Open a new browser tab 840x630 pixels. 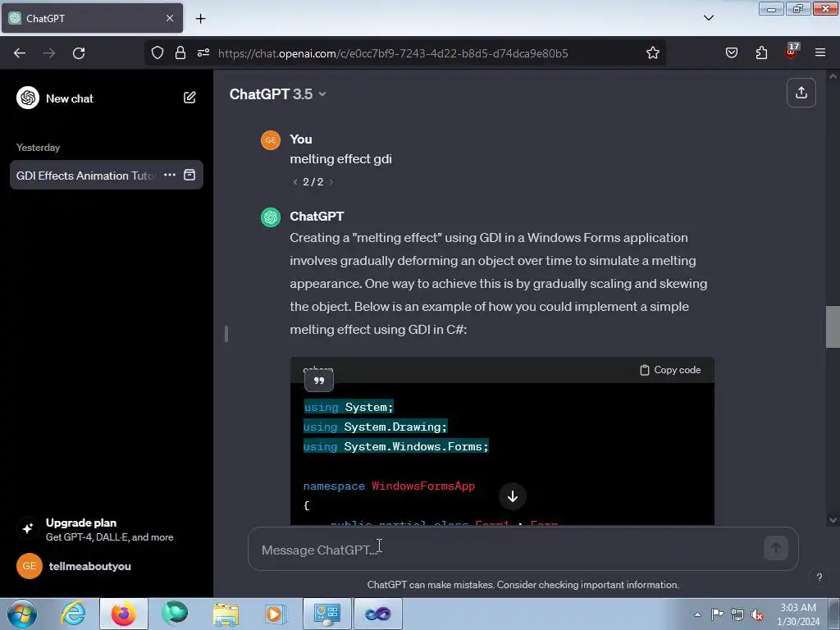click(x=200, y=19)
